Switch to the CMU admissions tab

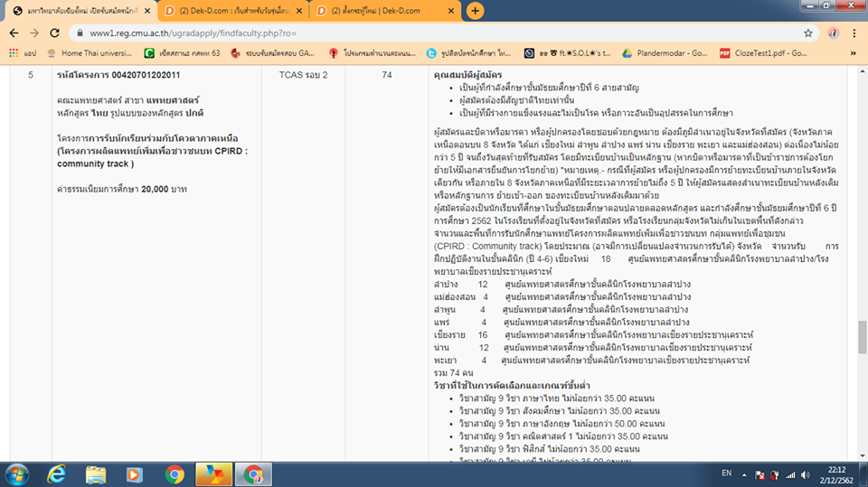[79, 11]
